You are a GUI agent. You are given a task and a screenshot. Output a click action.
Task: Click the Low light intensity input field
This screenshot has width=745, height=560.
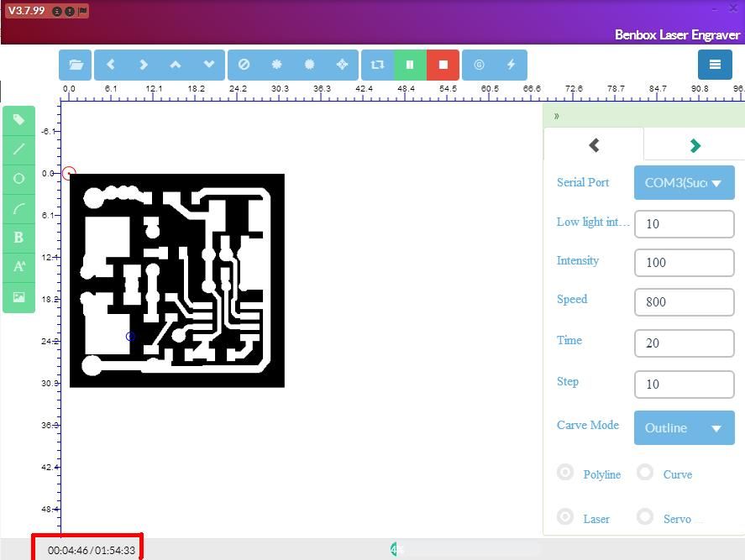coord(685,223)
